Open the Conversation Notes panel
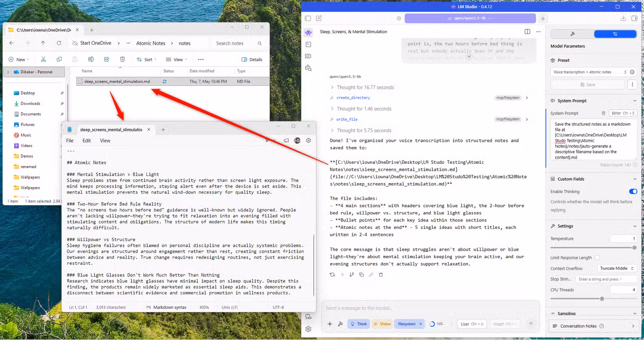The image size is (644, 340). 593,326
